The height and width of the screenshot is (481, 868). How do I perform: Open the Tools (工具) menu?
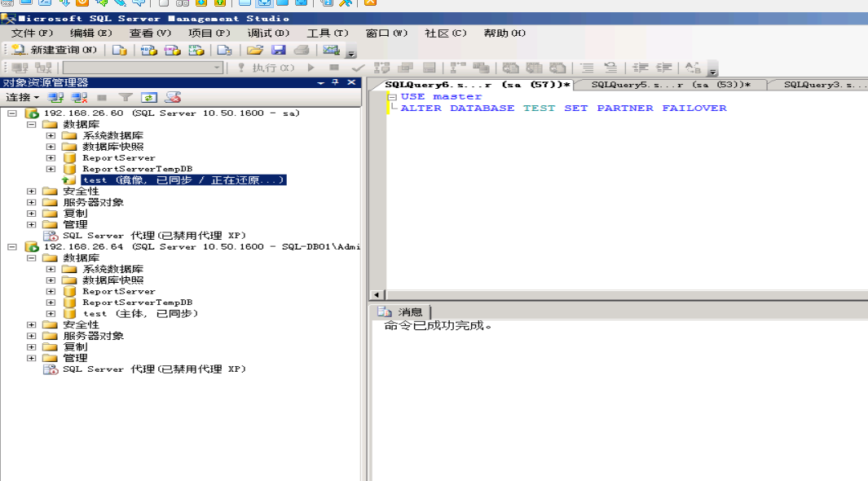[327, 33]
